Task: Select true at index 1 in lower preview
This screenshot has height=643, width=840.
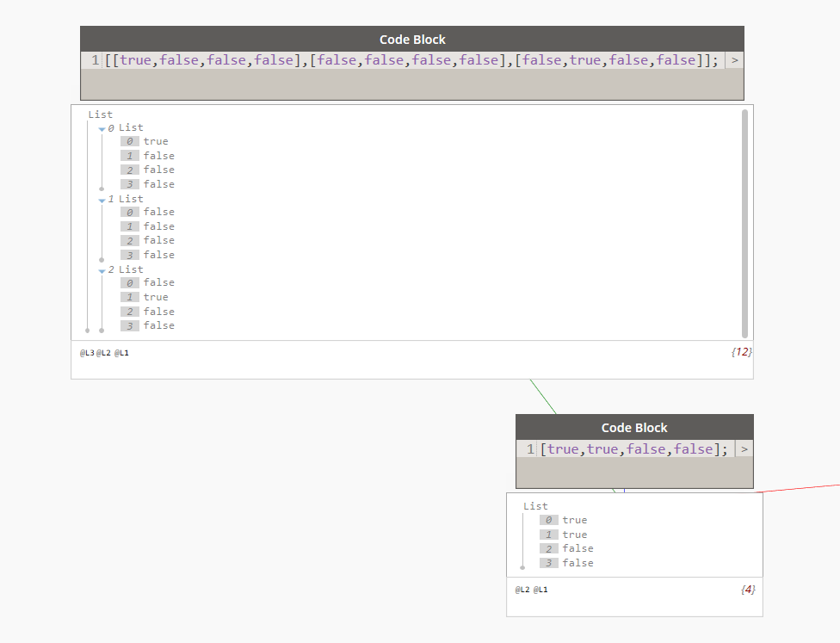Action: point(574,535)
